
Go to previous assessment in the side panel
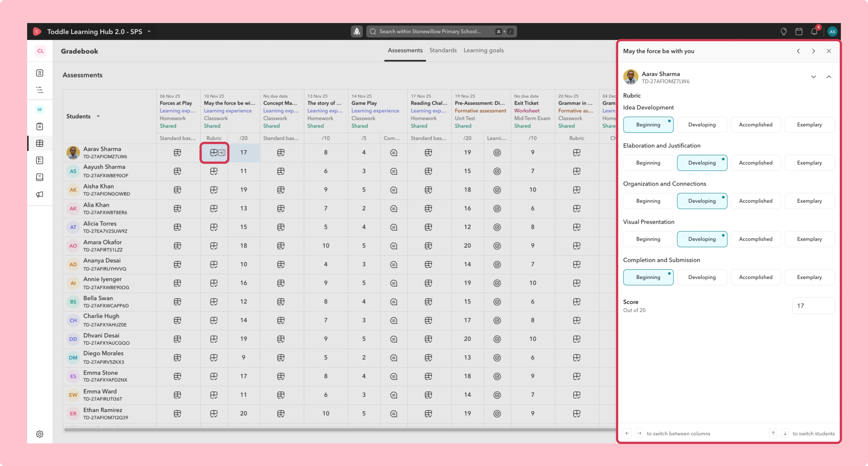pos(798,51)
